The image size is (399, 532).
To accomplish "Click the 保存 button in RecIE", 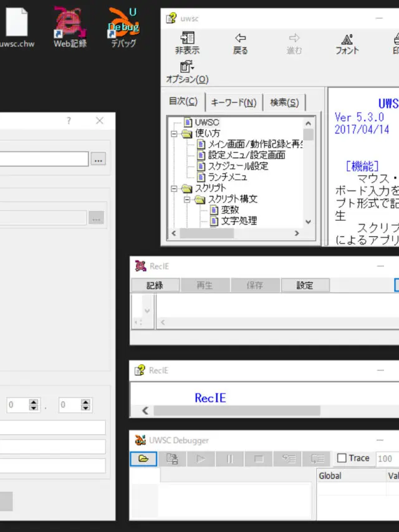I will click(255, 285).
